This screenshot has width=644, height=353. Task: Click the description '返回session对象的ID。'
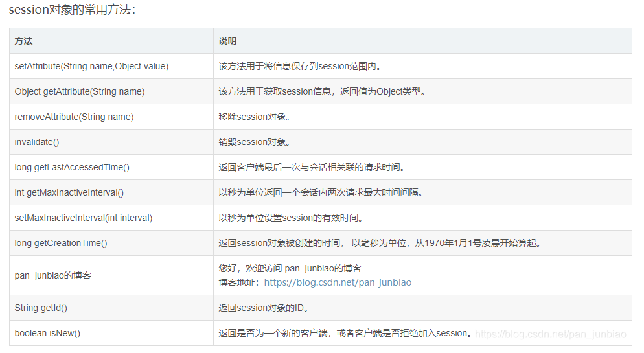(264, 308)
